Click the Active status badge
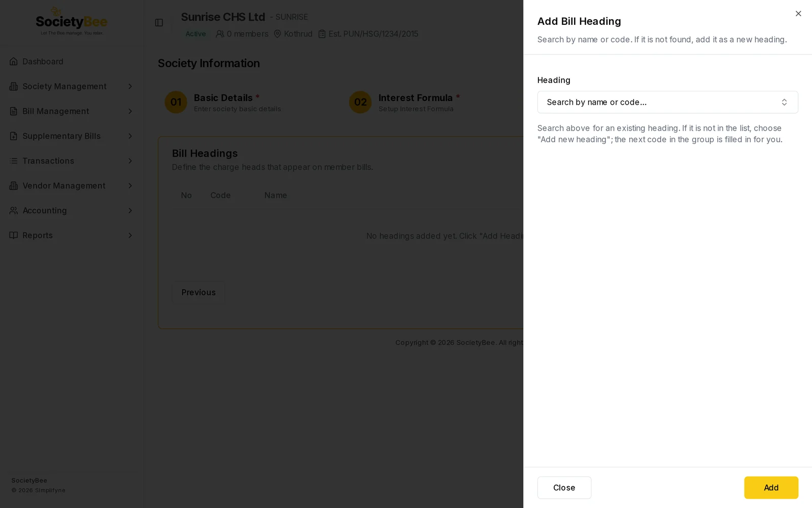The width and height of the screenshot is (812, 508). coord(195,34)
